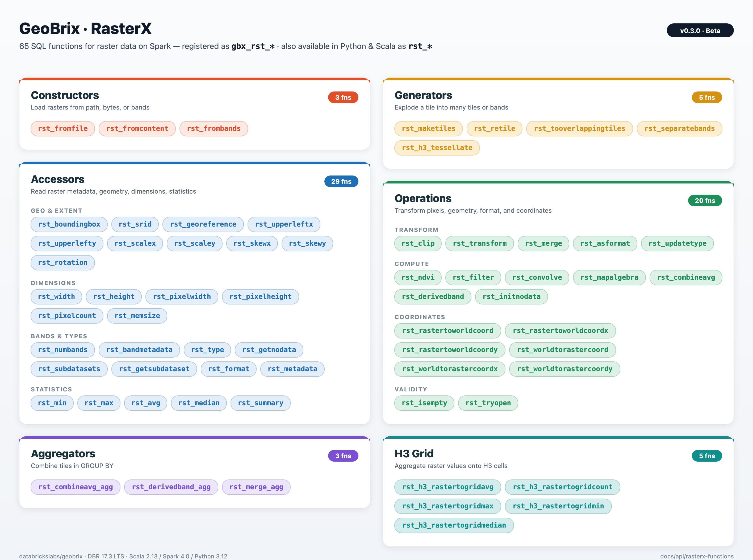Open the rst_h3_rastertogridmin chip
Screen dimensions: 753x560
[558, 506]
